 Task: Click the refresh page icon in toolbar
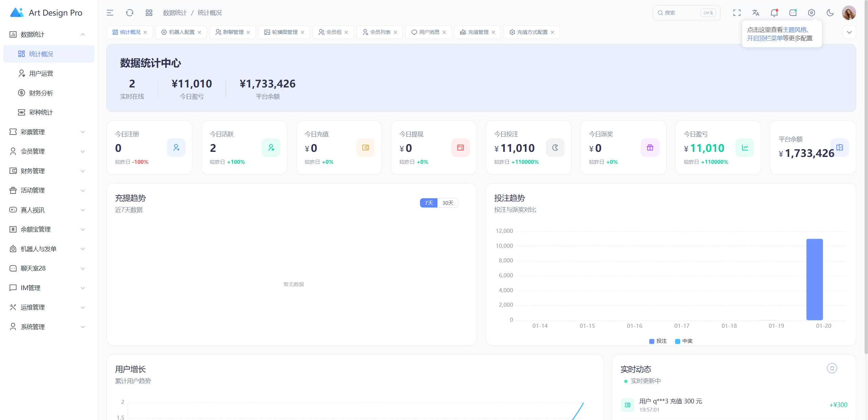click(129, 13)
